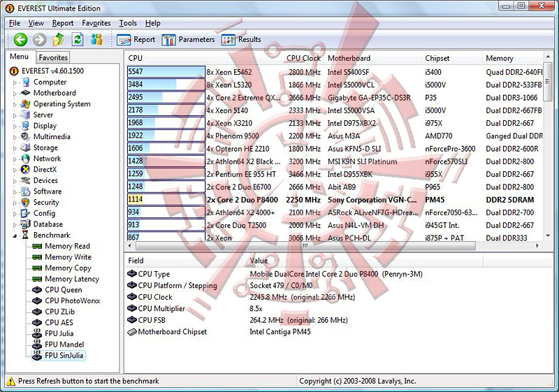
Task: Select the CPU Queen benchmark icon
Action: pos(37,290)
